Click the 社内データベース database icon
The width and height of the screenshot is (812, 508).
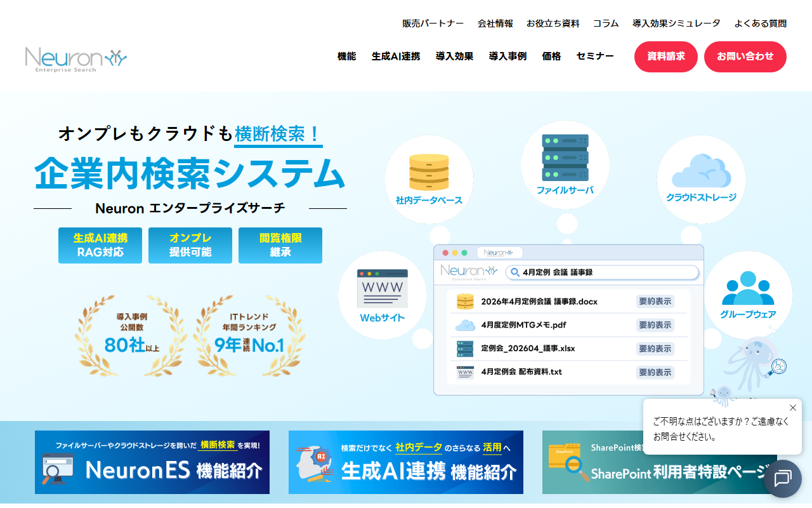point(429,171)
